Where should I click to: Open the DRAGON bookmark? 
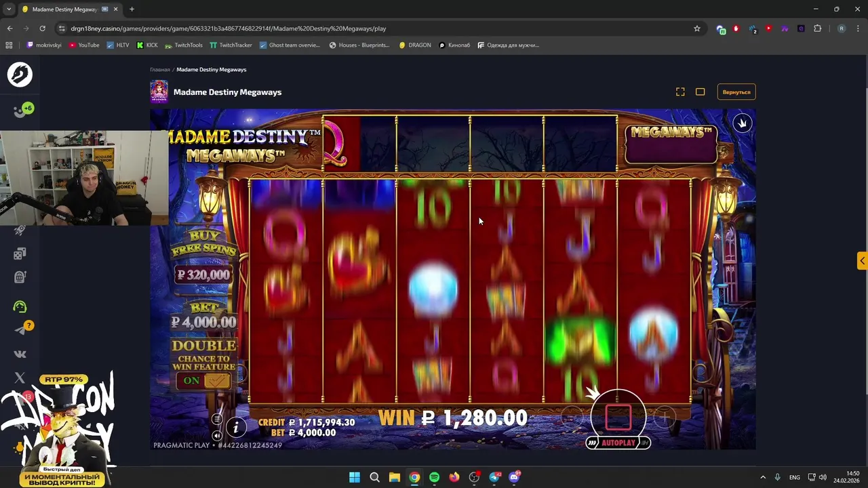415,45
